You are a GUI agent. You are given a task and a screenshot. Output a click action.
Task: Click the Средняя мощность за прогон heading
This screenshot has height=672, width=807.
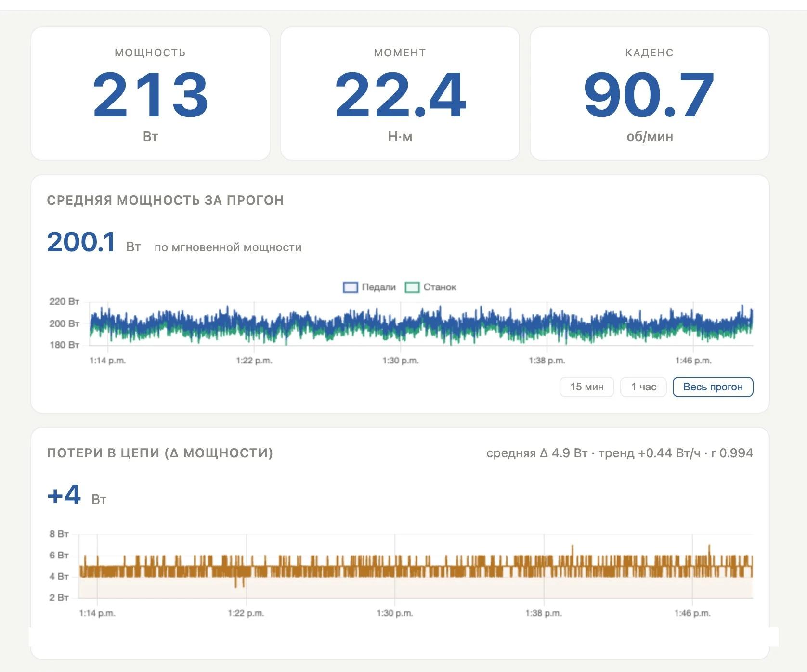click(165, 200)
